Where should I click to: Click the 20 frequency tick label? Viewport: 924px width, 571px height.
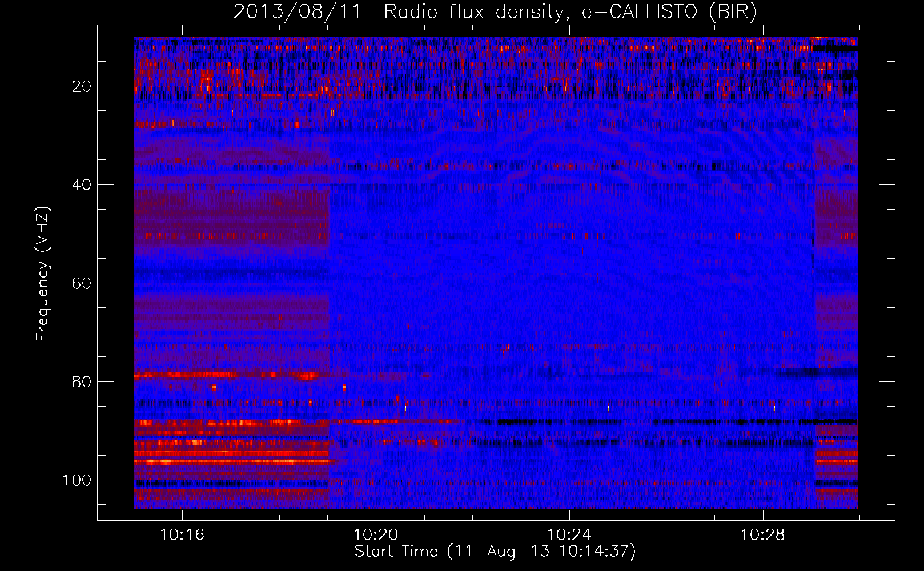[x=82, y=86]
